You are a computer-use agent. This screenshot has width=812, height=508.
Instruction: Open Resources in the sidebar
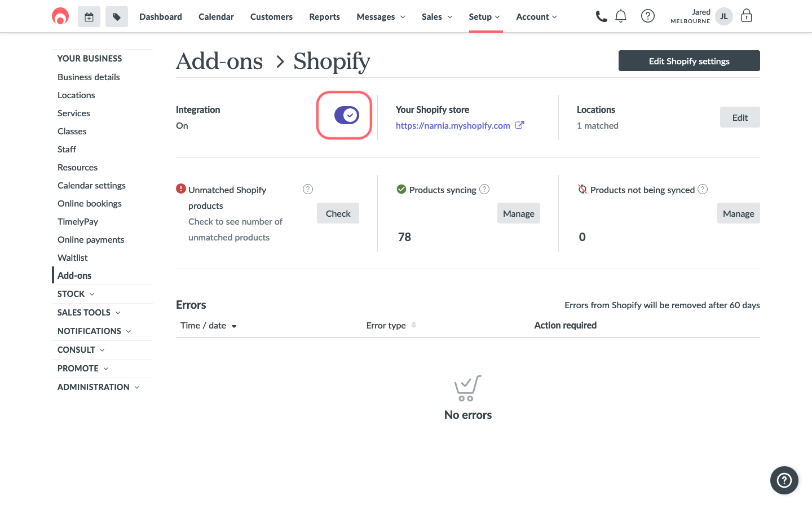pyautogui.click(x=77, y=168)
